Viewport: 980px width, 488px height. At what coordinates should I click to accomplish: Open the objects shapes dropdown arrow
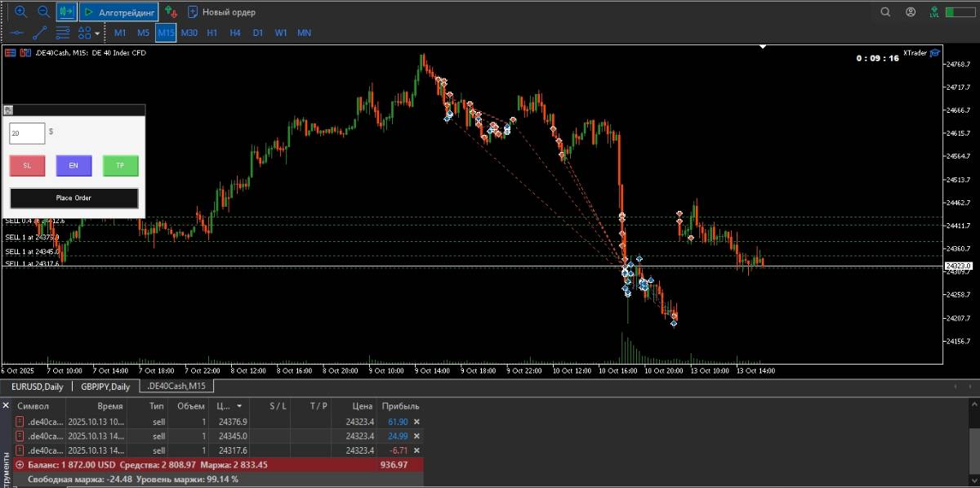(98, 34)
